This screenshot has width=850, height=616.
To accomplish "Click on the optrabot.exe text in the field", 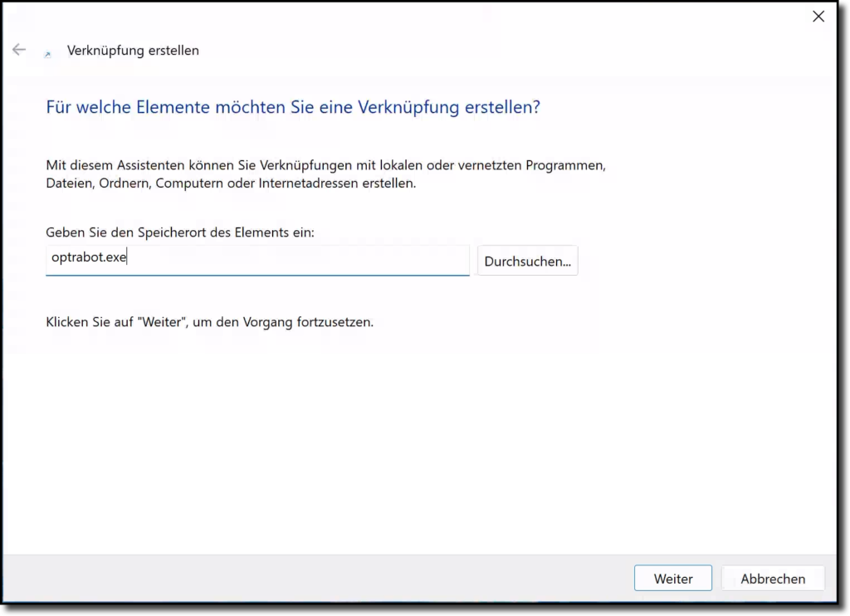I will tap(88, 258).
